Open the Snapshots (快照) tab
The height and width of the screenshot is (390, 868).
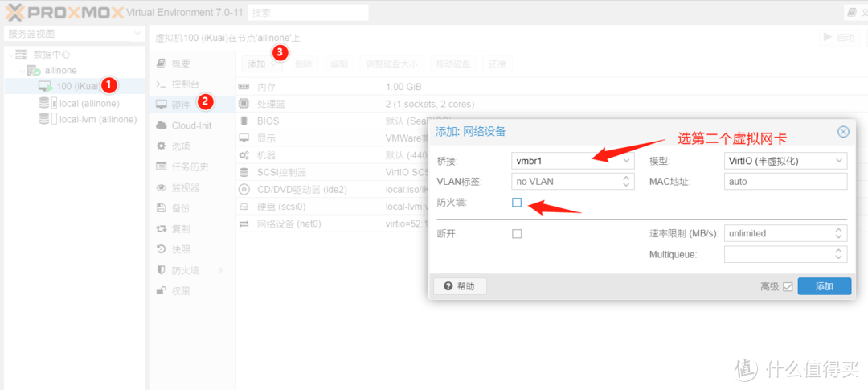click(x=193, y=249)
